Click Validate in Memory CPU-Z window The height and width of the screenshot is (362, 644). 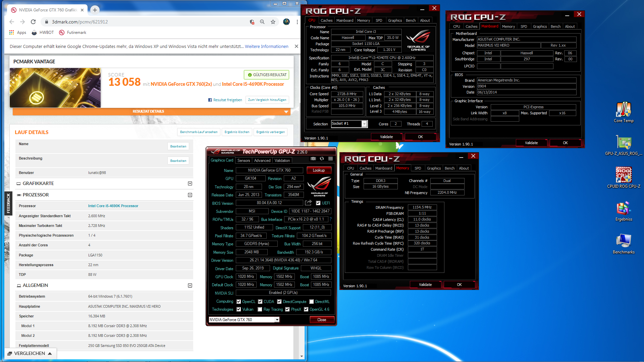[425, 285]
